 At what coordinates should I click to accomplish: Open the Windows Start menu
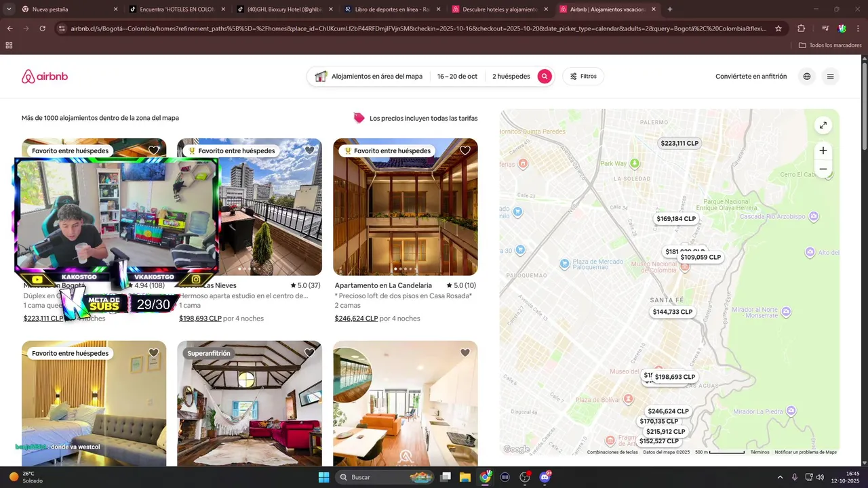click(x=323, y=477)
